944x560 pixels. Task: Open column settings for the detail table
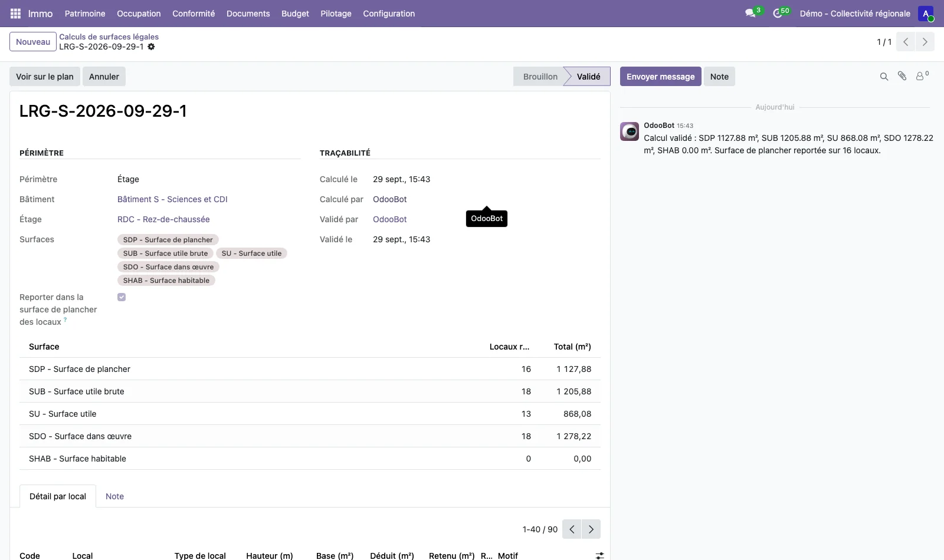coord(599,556)
